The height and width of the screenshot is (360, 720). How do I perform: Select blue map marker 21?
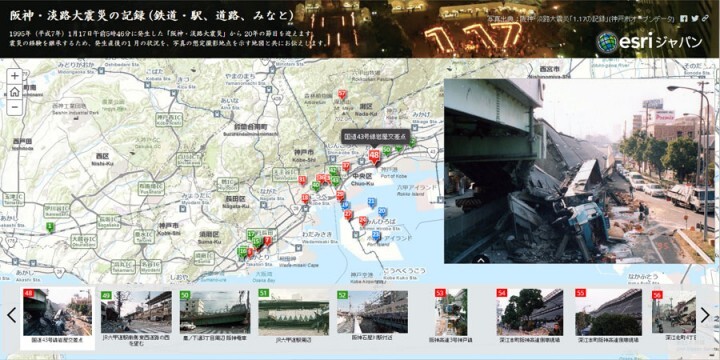[x=372, y=202]
